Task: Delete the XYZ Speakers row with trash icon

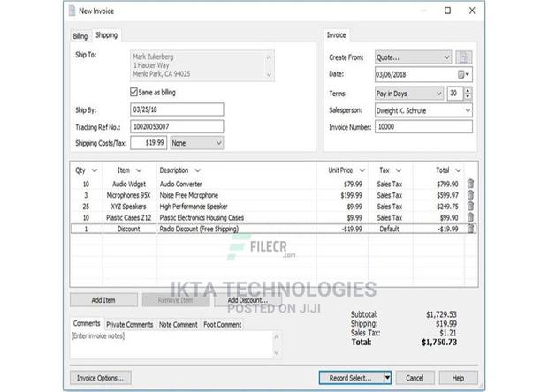Action: (x=470, y=206)
